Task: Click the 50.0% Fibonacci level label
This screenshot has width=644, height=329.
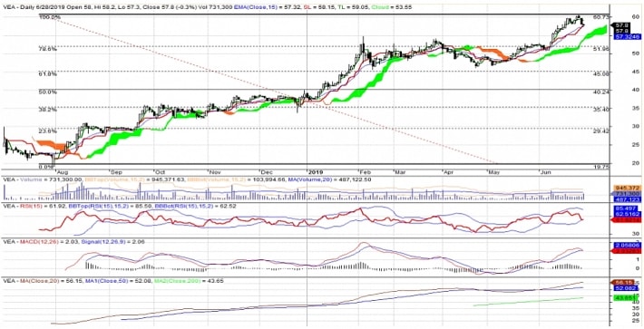Action: pos(47,92)
